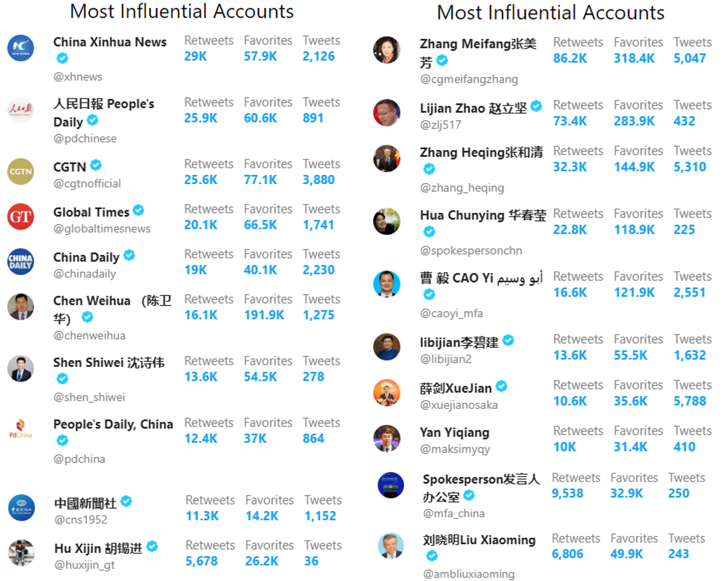Screen dimensions: 728x581
Task: Open the PdChina People's Daily logo
Action: point(21,430)
